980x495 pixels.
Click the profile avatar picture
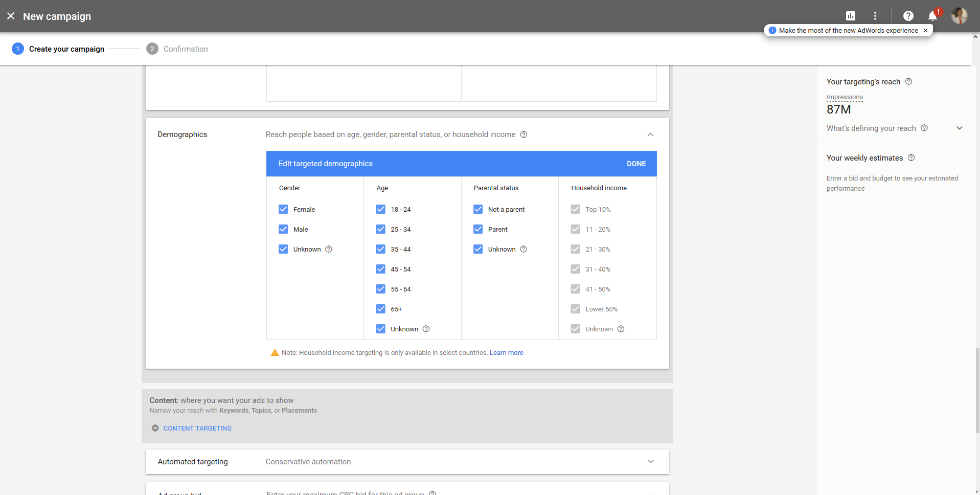pyautogui.click(x=959, y=16)
